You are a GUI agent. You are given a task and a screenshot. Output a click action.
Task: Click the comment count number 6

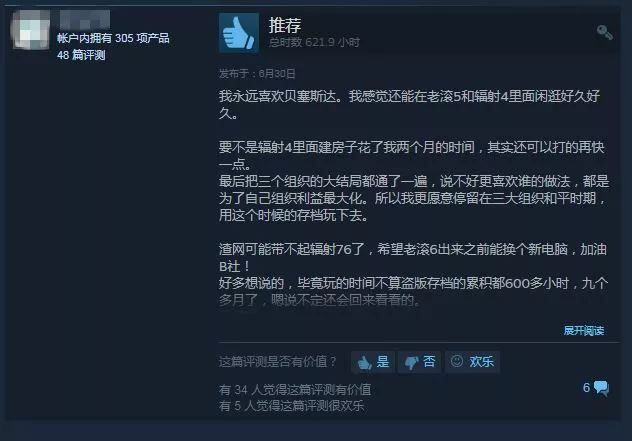coord(586,388)
